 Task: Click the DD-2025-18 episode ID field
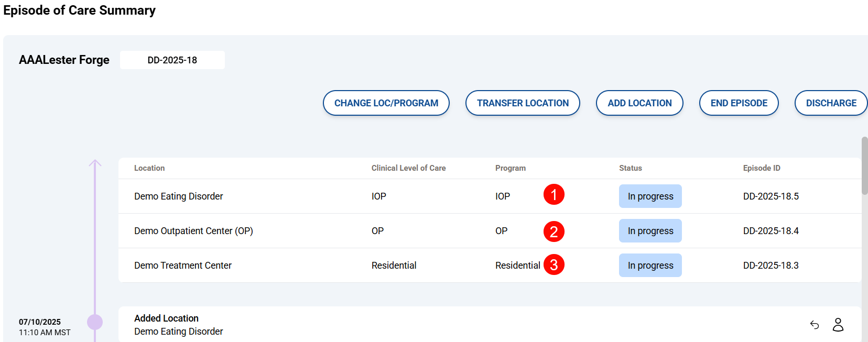click(172, 60)
